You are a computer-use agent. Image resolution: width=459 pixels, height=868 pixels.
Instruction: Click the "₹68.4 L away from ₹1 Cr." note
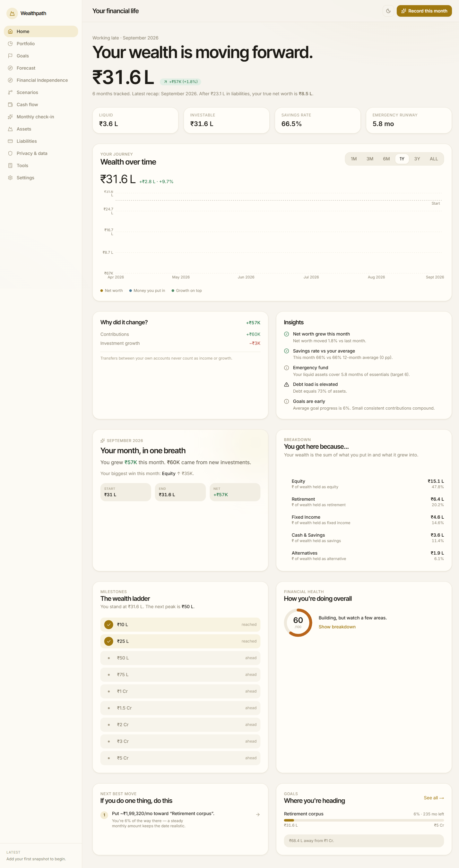364,840
